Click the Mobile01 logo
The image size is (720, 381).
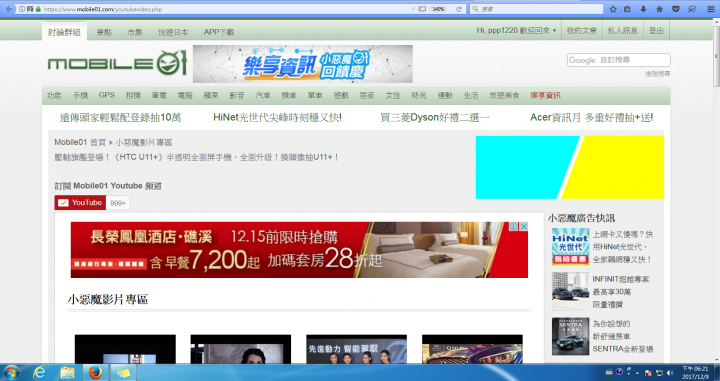point(117,63)
